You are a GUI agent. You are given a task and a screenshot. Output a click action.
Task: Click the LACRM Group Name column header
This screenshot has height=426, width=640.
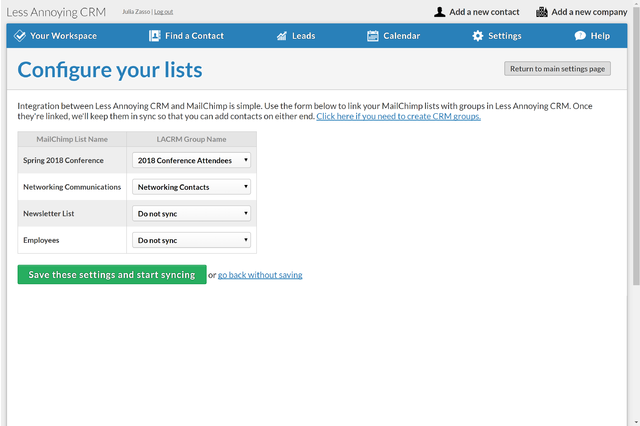pyautogui.click(x=191, y=139)
